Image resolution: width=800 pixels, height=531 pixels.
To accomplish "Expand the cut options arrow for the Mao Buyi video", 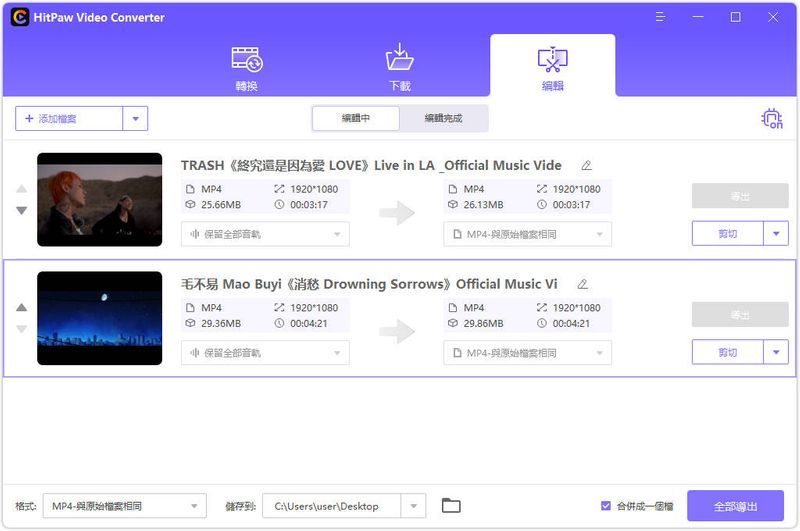I will pyautogui.click(x=776, y=352).
